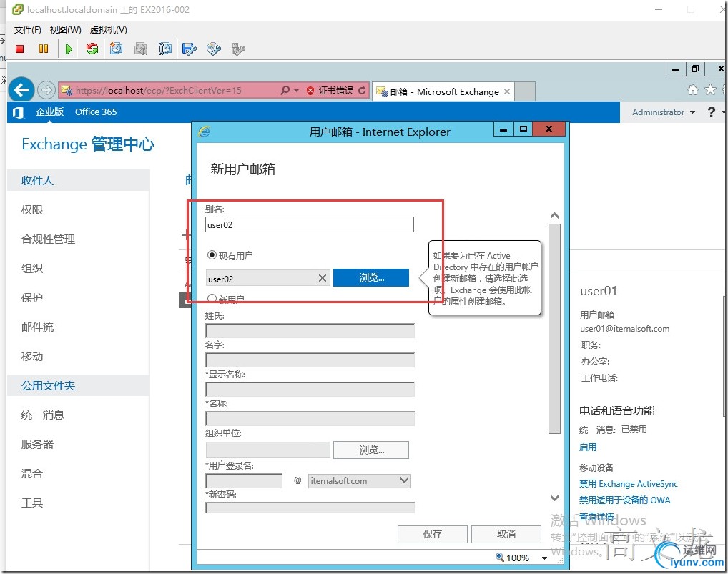Click the snapshot clock toolbar icon
728x574 pixels.
[116, 49]
